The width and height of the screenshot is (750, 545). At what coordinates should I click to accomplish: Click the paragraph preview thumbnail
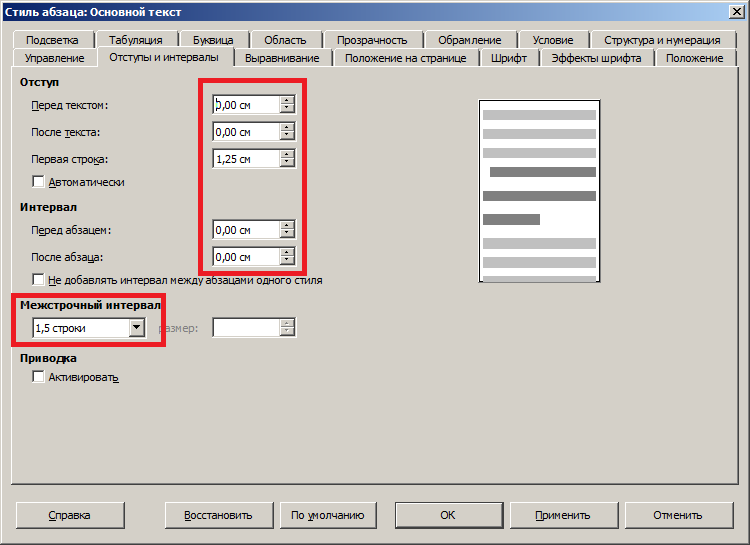click(x=539, y=190)
